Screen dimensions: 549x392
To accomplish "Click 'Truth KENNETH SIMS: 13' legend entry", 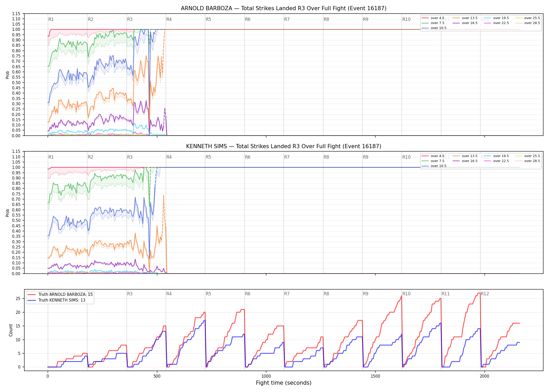I will pyautogui.click(x=57, y=300).
